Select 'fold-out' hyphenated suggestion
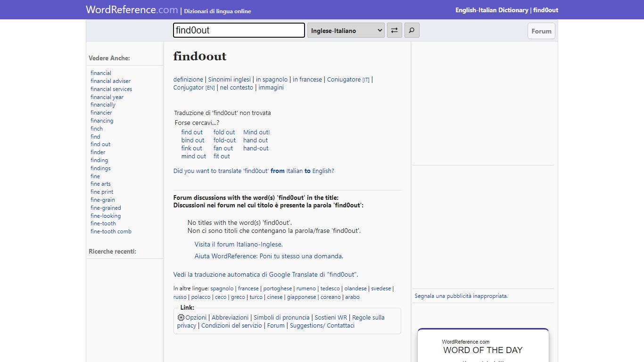The width and height of the screenshot is (644, 362). [x=224, y=140]
